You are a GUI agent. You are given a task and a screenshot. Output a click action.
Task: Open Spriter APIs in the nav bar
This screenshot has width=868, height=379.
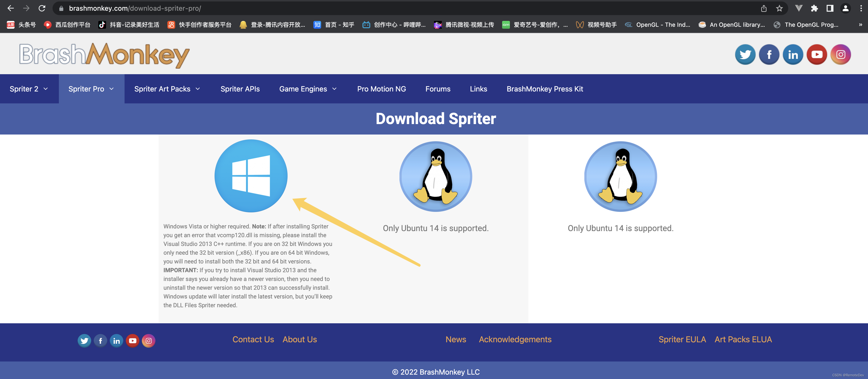click(240, 89)
